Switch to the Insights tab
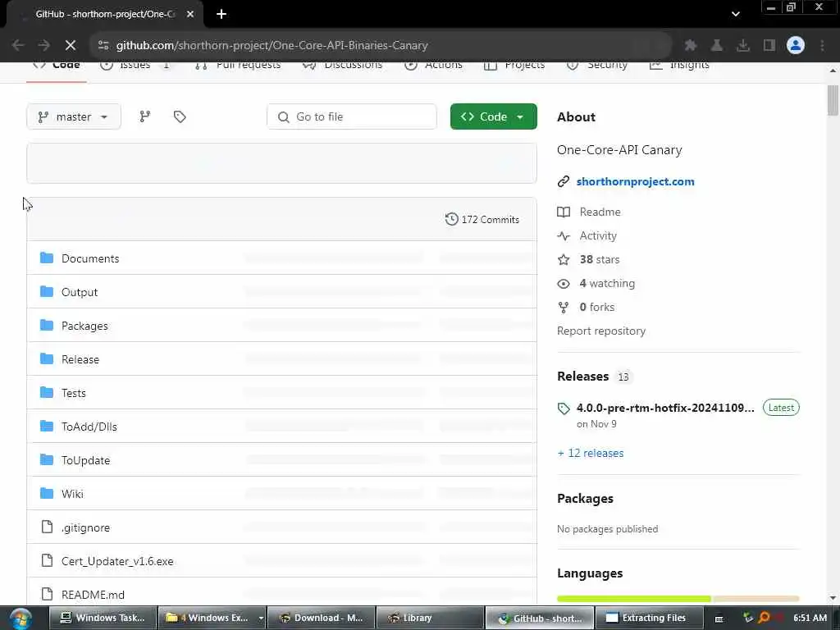This screenshot has height=630, width=840. point(679,66)
